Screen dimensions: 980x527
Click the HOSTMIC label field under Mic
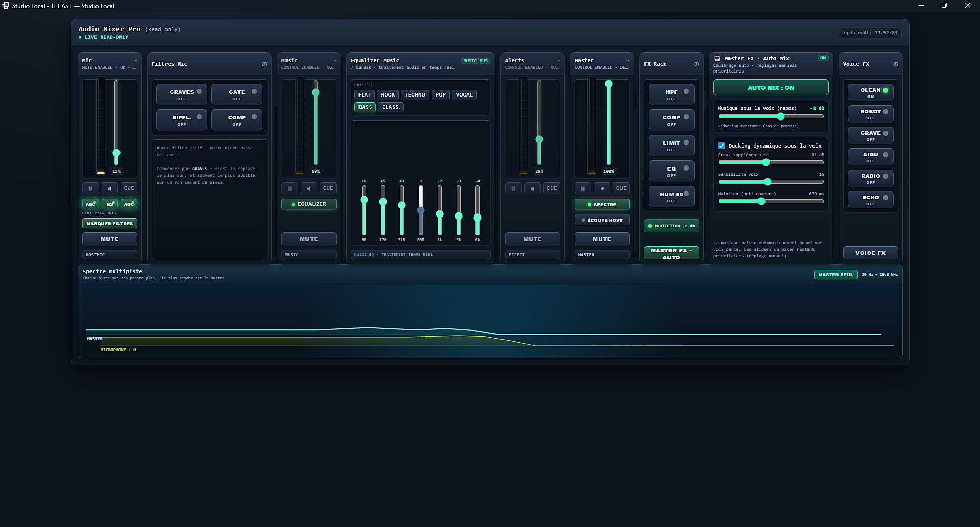110,255
